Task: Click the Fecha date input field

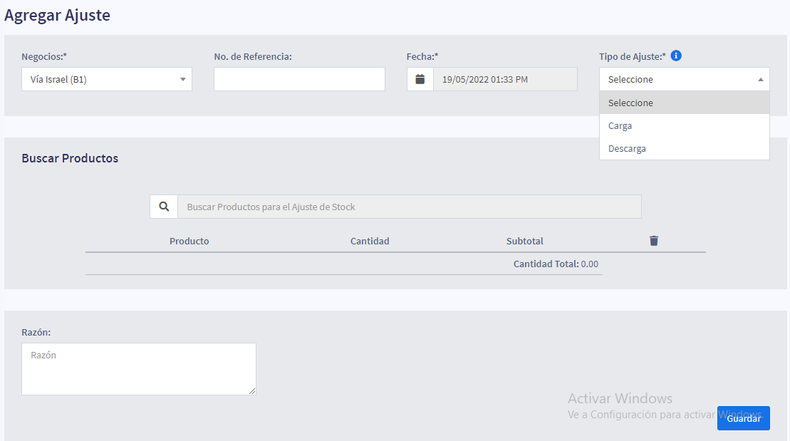Action: [505, 79]
